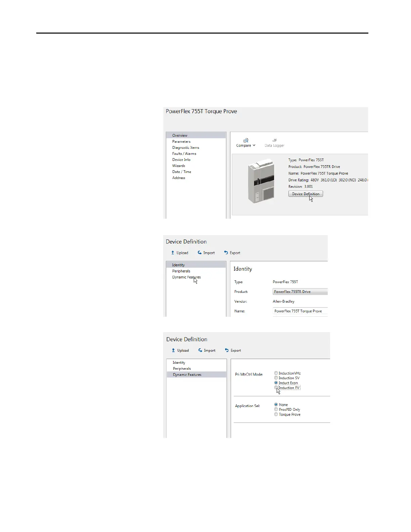Select the Torque Prove application option
This screenshot has width=411, height=532.
[x=276, y=414]
